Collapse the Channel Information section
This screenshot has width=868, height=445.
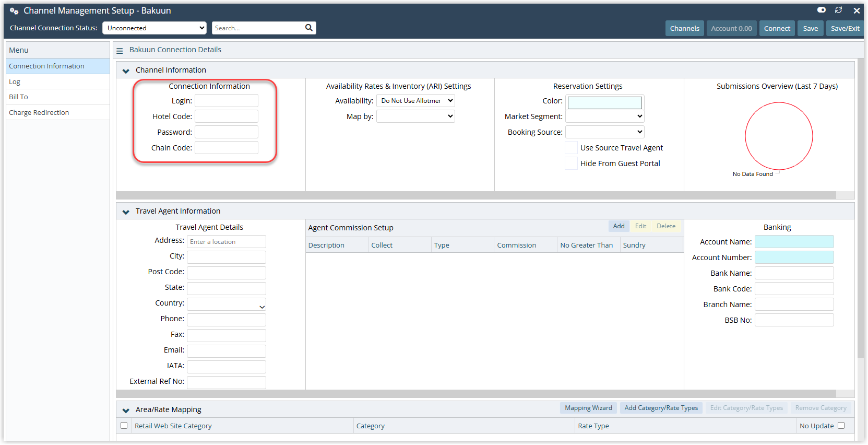coord(126,71)
